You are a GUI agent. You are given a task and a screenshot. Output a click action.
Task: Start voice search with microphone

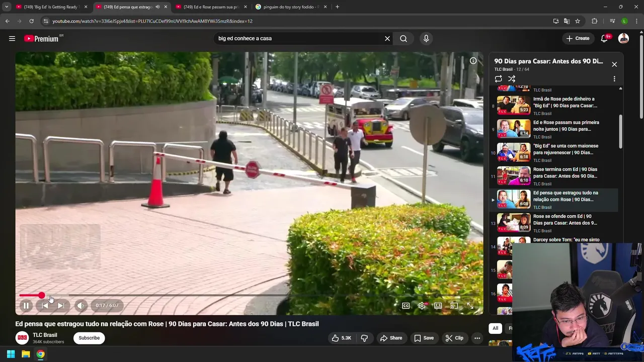pos(426,38)
